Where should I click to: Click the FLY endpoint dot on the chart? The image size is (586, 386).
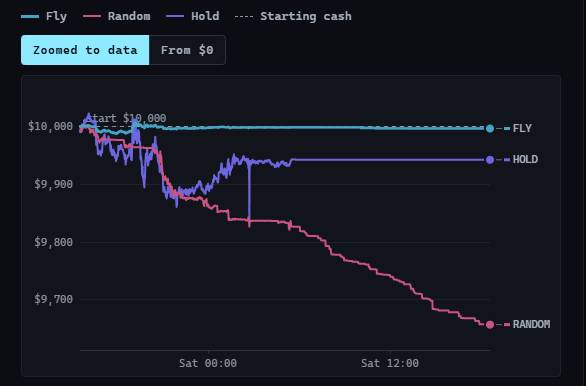pos(490,129)
